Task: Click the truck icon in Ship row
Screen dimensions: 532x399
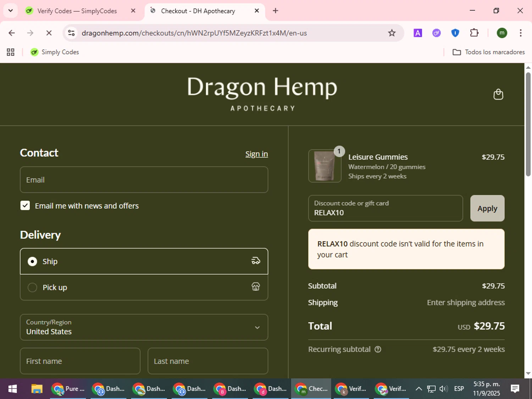Action: [x=256, y=261]
